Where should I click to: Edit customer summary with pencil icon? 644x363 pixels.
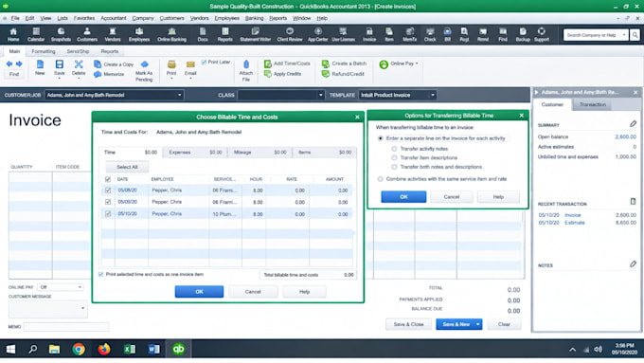tap(633, 124)
